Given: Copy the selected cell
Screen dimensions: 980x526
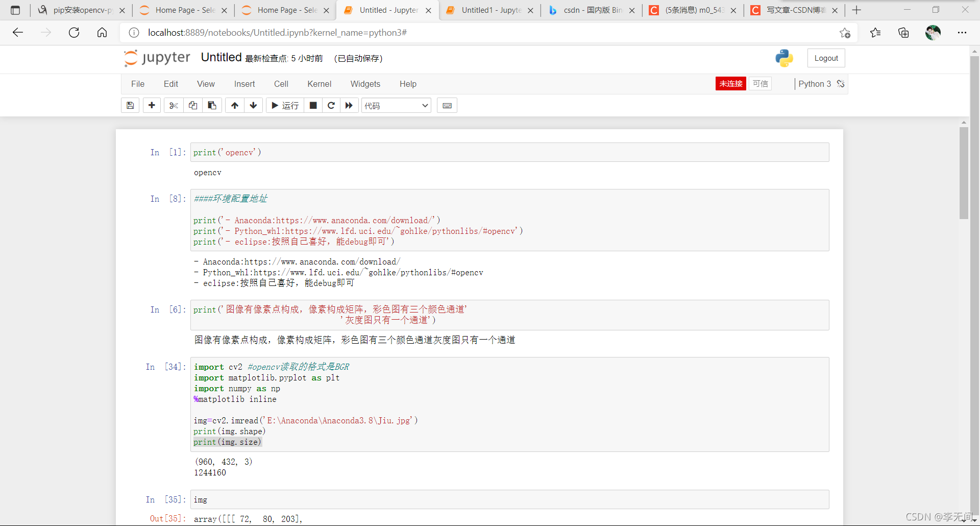Looking at the screenshot, I should (x=192, y=105).
